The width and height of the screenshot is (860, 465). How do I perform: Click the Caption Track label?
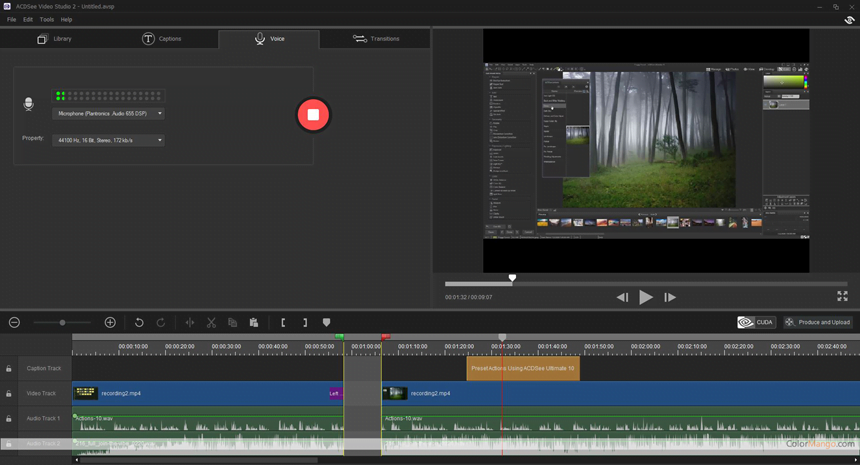click(x=44, y=368)
